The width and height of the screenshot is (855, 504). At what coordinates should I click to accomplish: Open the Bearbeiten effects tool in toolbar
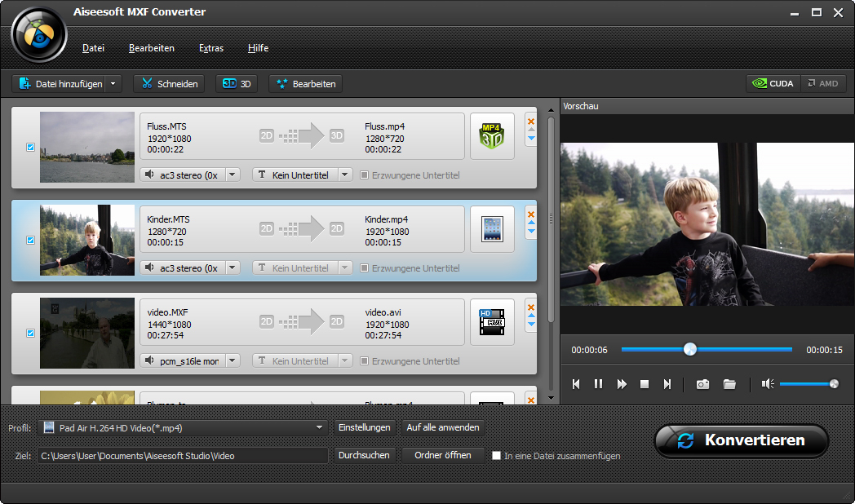(306, 83)
